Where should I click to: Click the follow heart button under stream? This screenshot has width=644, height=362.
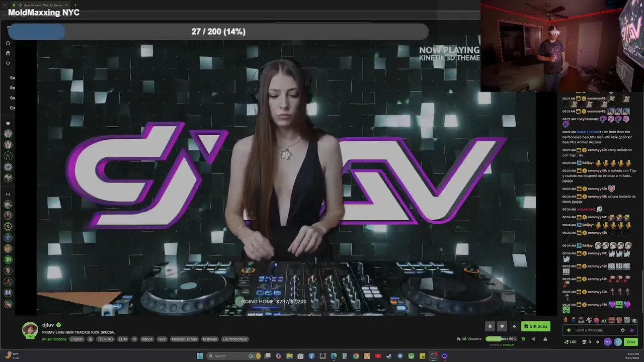coord(502,326)
